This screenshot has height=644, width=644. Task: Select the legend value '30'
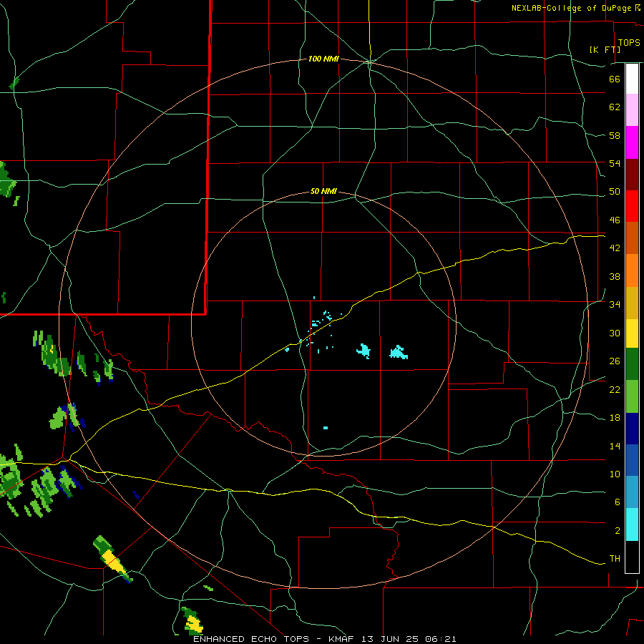615,333
